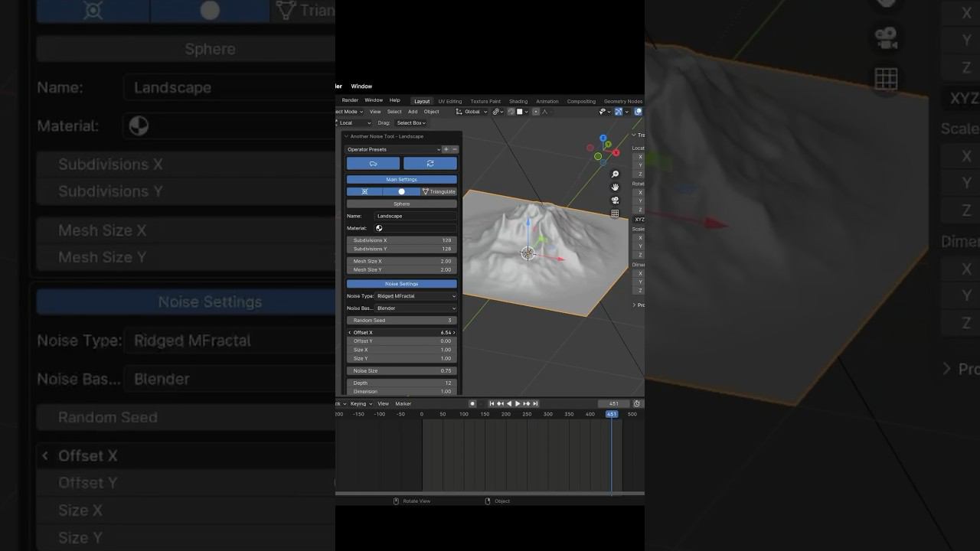Decrease Offset X with the left arrow
980x551 pixels.
point(350,333)
